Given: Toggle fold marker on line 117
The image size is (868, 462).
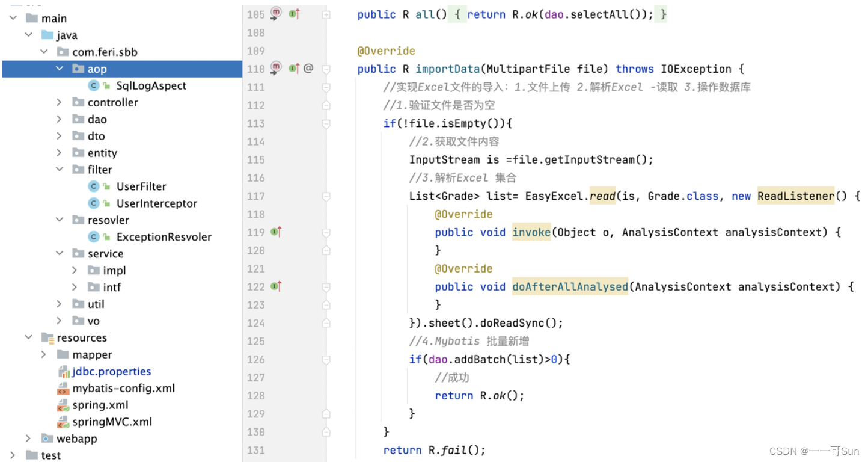Looking at the screenshot, I should 326,196.
